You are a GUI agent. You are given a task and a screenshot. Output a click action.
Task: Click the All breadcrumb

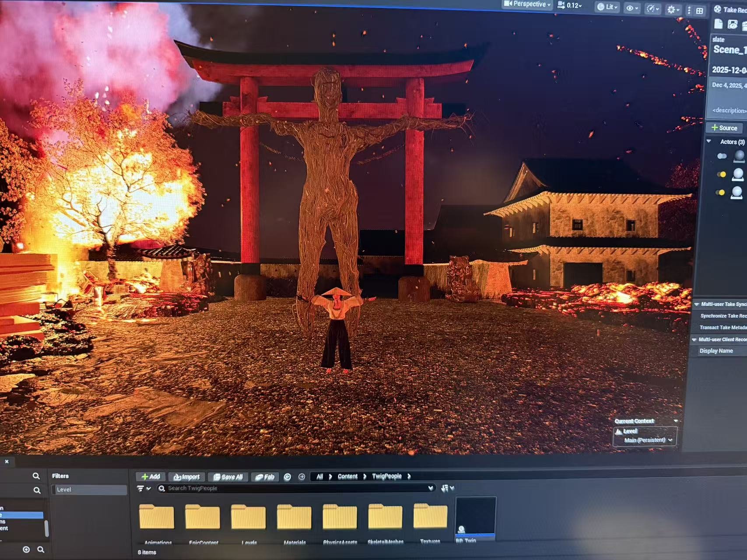point(320,476)
